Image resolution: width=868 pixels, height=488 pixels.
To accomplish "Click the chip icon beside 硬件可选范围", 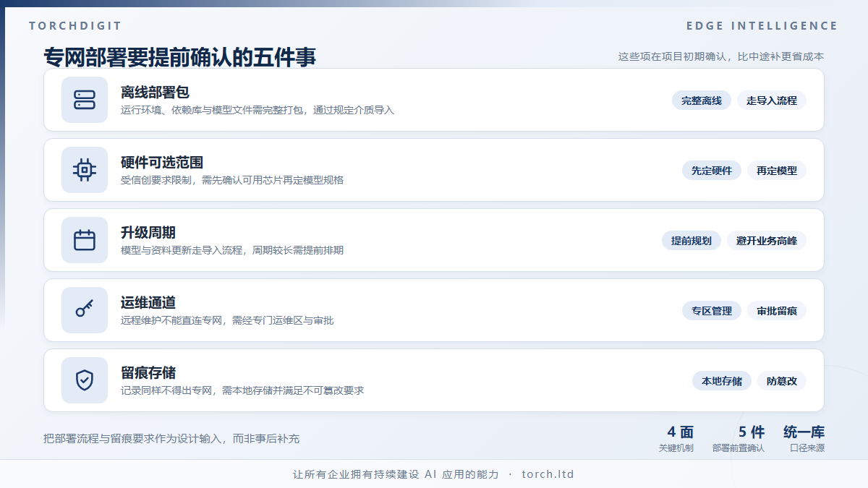I will pos(85,170).
